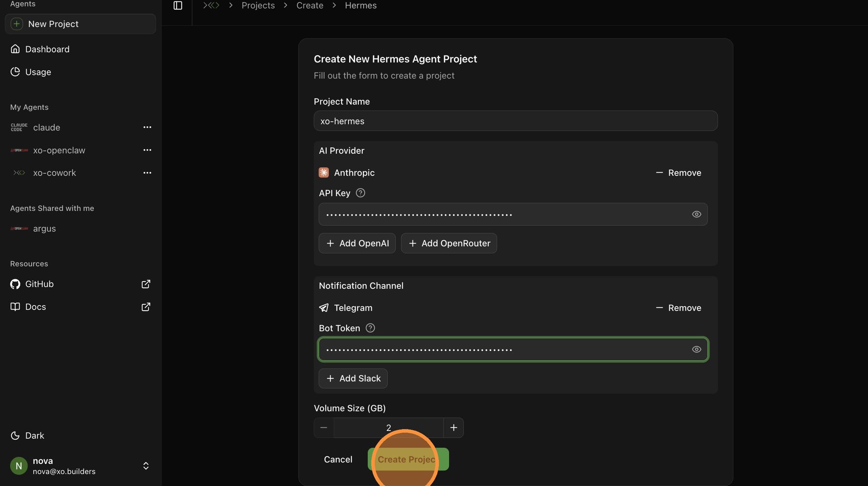This screenshot has width=868, height=486.
Task: Open the Docs resource link
Action: coord(80,307)
